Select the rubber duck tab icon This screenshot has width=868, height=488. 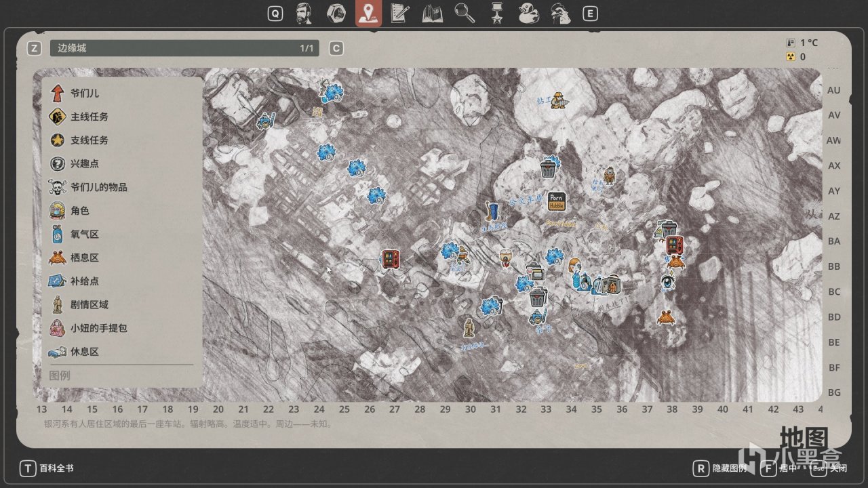(x=529, y=13)
